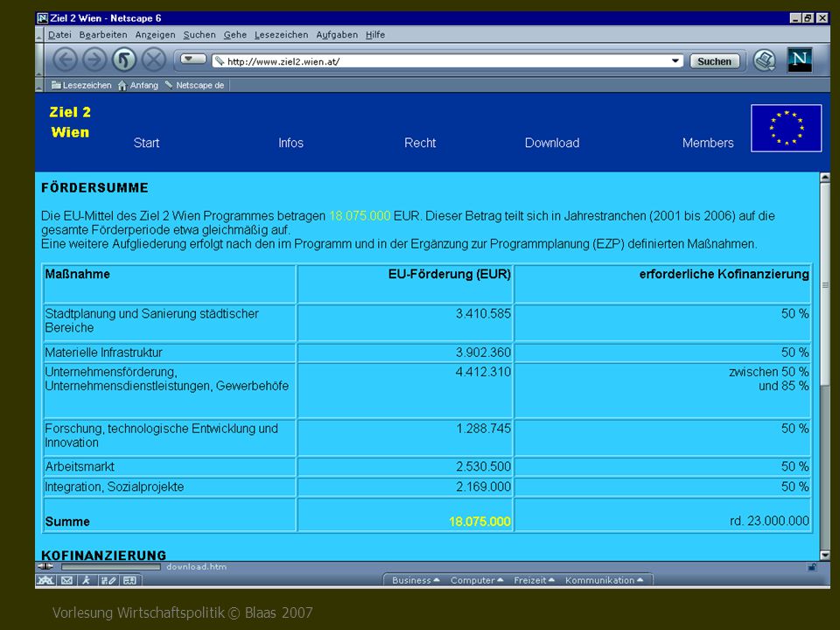Expand the Freizeit status bar menu

tap(534, 580)
